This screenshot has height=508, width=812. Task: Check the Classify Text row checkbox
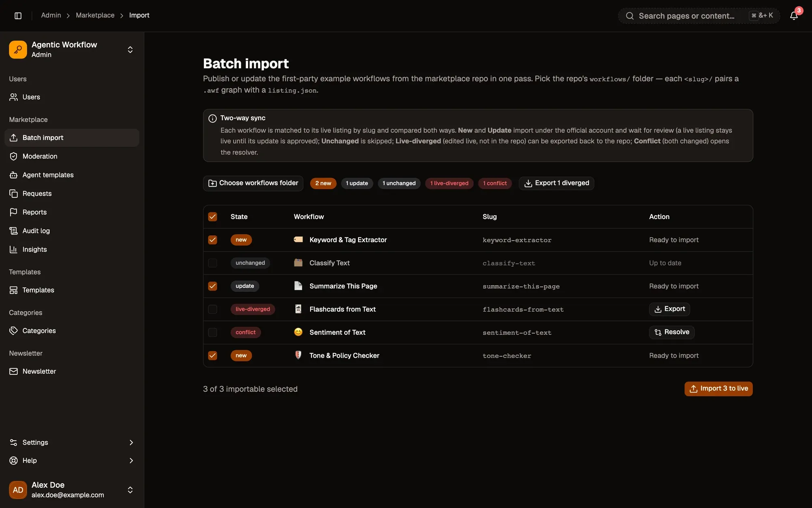(x=212, y=263)
